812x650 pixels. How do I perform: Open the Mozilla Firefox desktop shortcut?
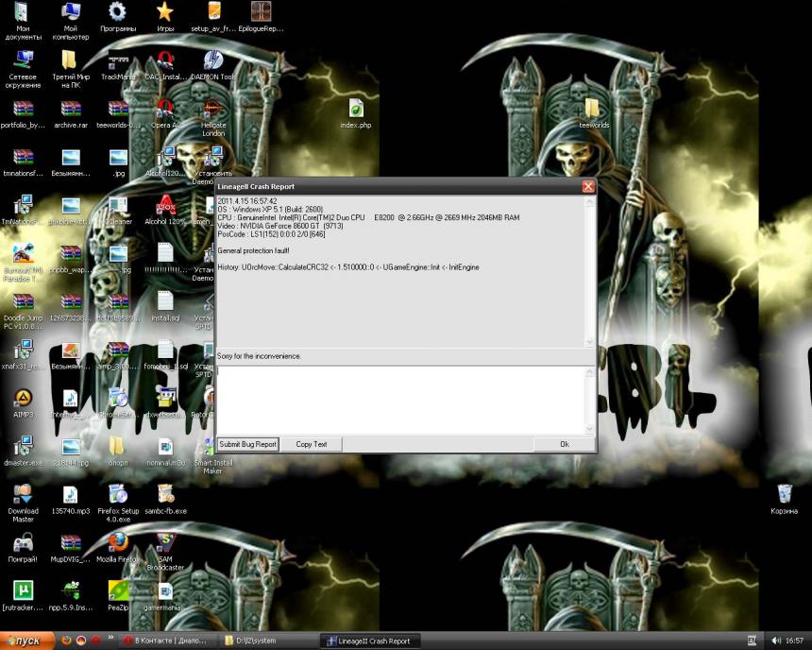point(118,544)
